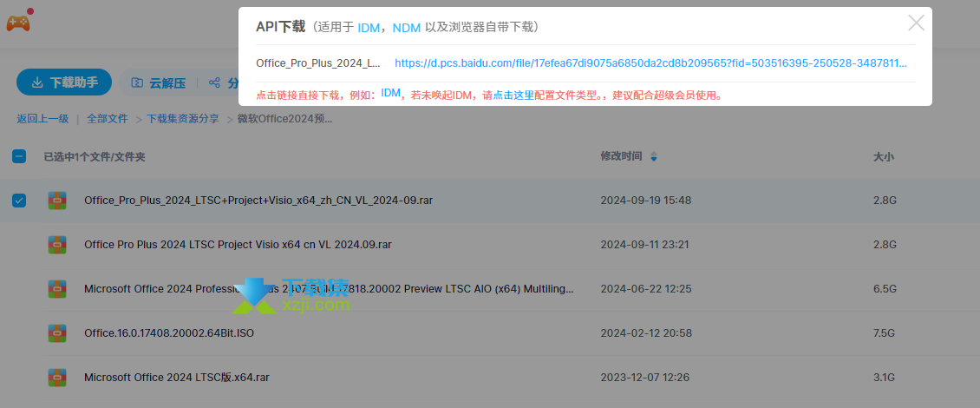
Task: Go to 全部文件 breadcrumb
Action: click(x=107, y=118)
